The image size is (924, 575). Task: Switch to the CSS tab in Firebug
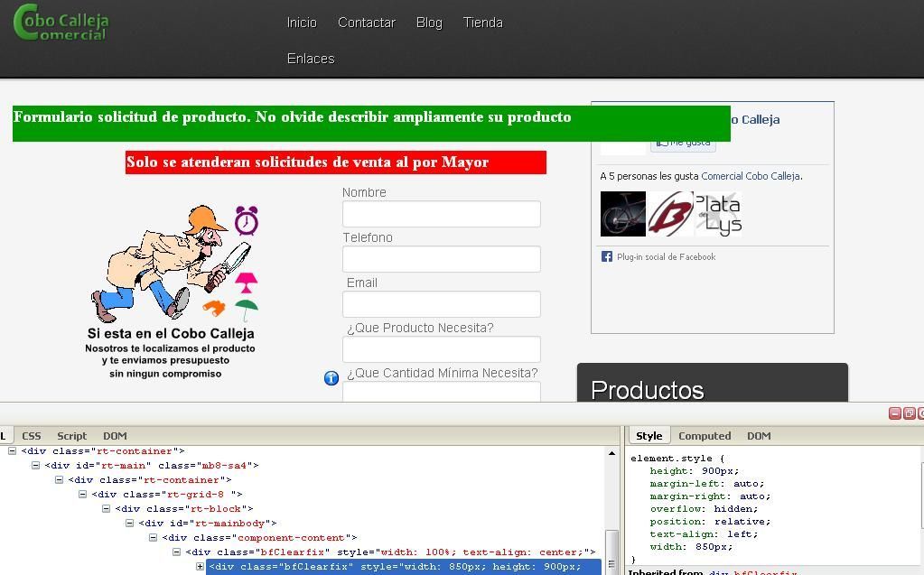click(x=32, y=436)
